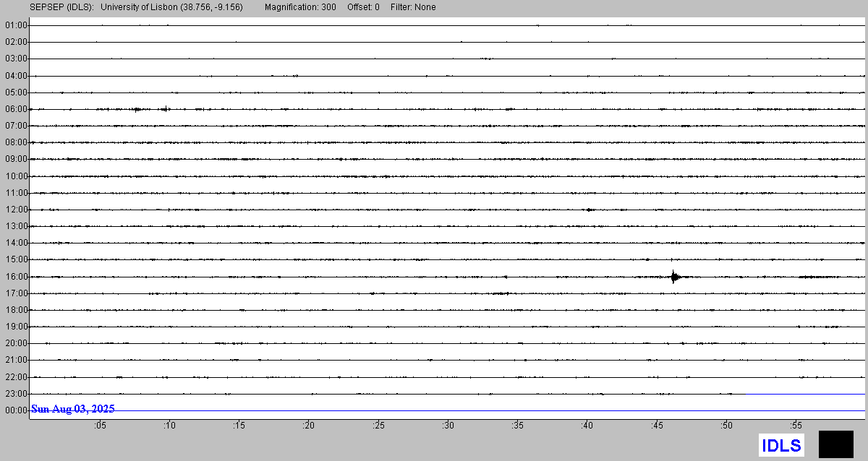Click the 15:00 hour label

(x=16, y=259)
